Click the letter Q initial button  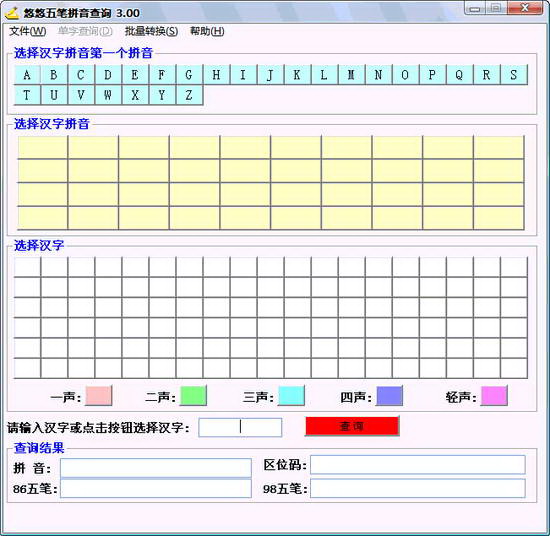460,75
